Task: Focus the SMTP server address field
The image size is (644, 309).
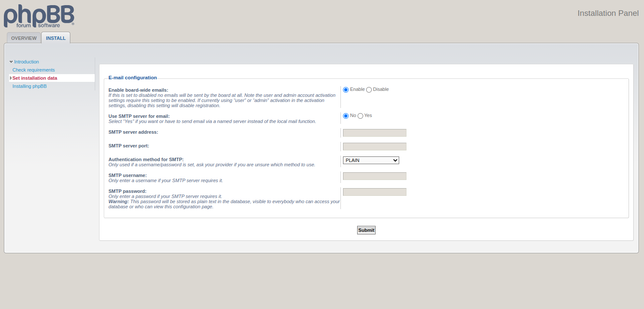Action: 374,133
